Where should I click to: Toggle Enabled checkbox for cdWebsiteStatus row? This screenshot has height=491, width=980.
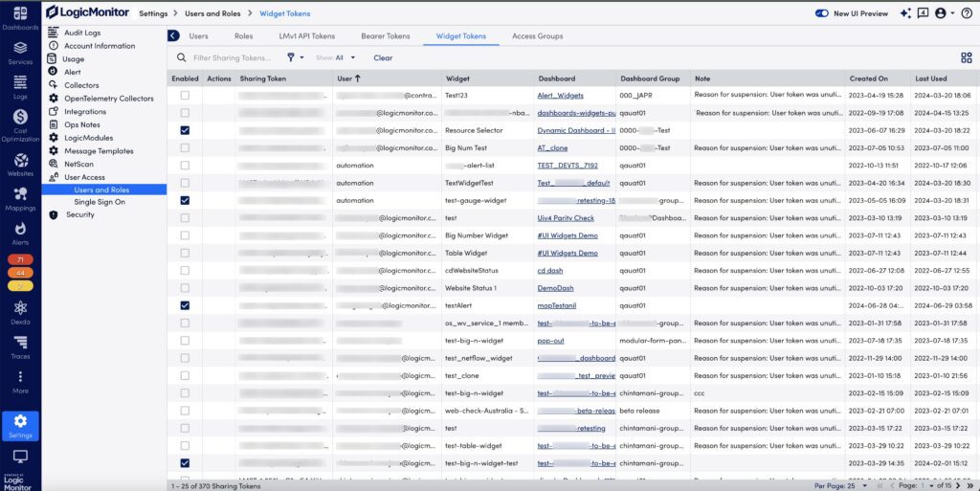tap(185, 271)
